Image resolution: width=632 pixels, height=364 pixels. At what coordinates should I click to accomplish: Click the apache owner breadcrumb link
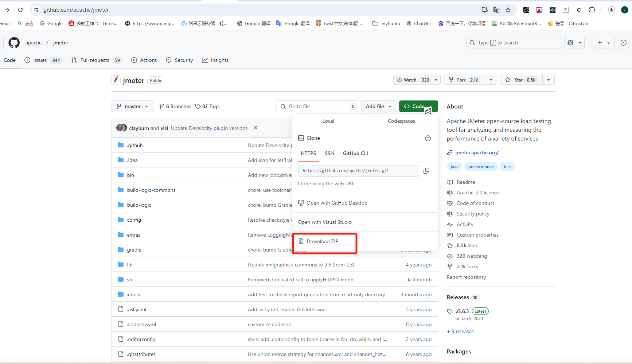pyautogui.click(x=34, y=43)
